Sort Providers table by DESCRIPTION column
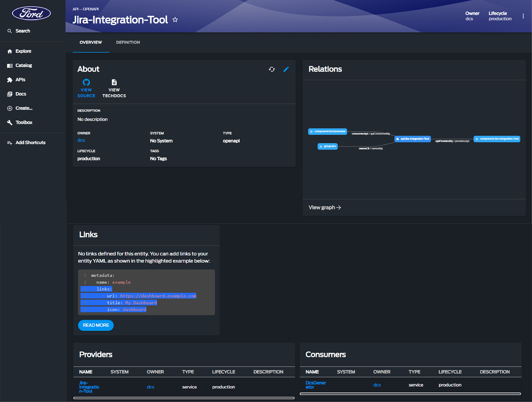532x402 pixels. pyautogui.click(x=268, y=372)
